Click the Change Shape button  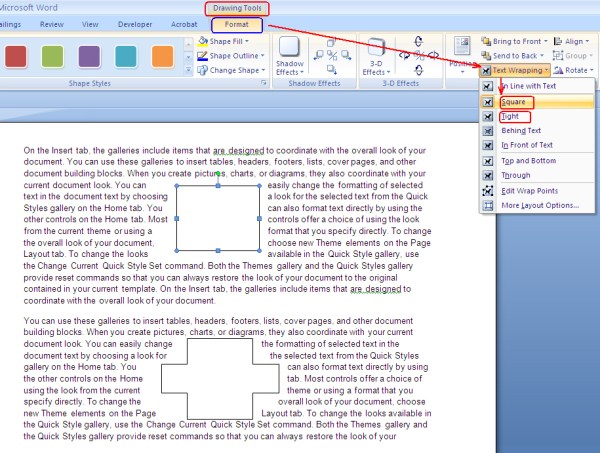(236, 70)
